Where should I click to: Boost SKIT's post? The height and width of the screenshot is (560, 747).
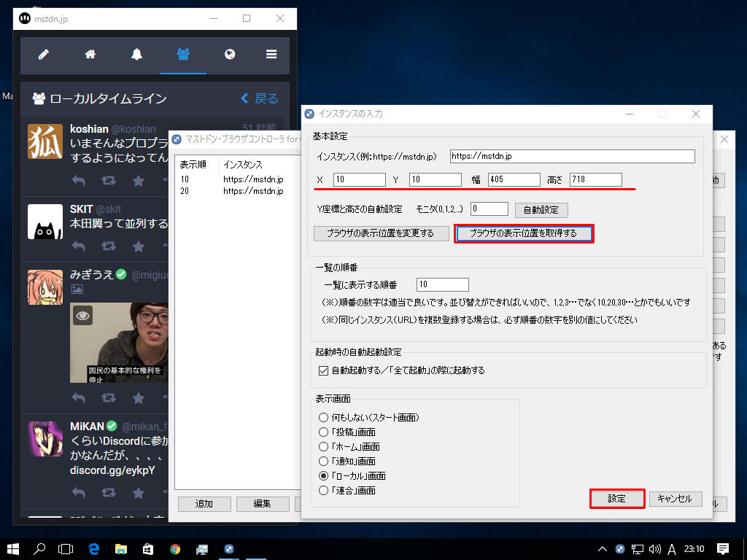pyautogui.click(x=109, y=246)
